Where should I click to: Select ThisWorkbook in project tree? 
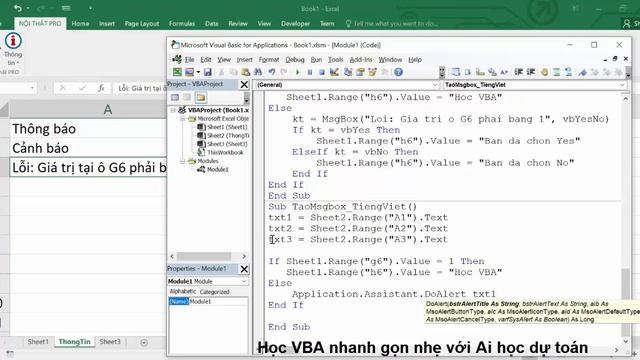point(221,153)
